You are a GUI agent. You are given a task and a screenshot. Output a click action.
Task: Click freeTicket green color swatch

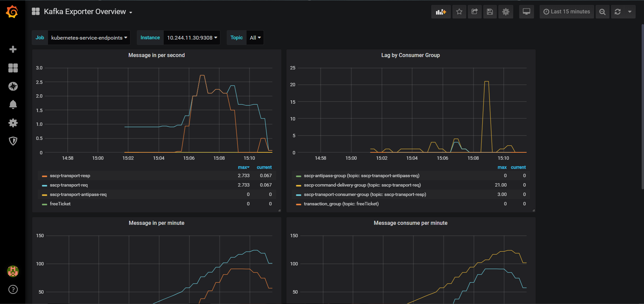point(44,204)
